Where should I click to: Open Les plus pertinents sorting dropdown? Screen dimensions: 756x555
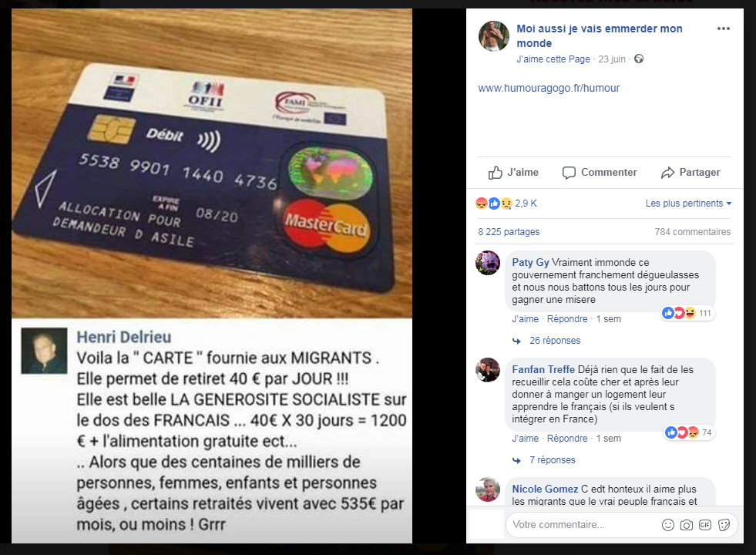[x=688, y=203]
